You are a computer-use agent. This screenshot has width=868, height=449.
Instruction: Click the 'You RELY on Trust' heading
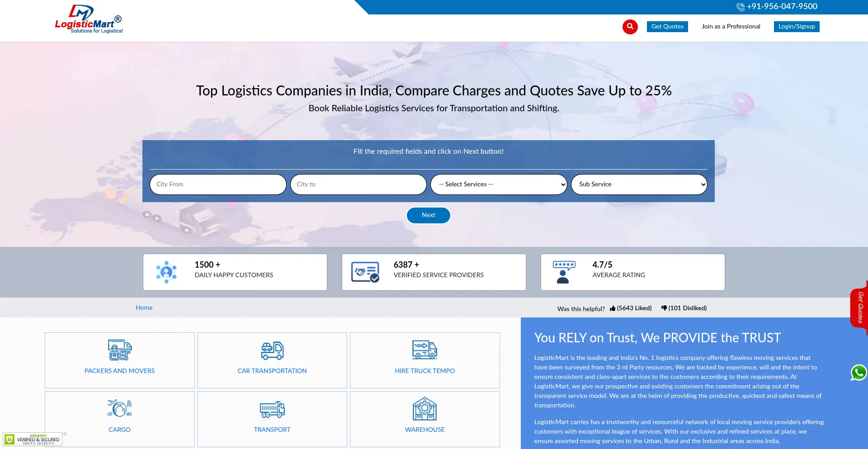(x=657, y=338)
